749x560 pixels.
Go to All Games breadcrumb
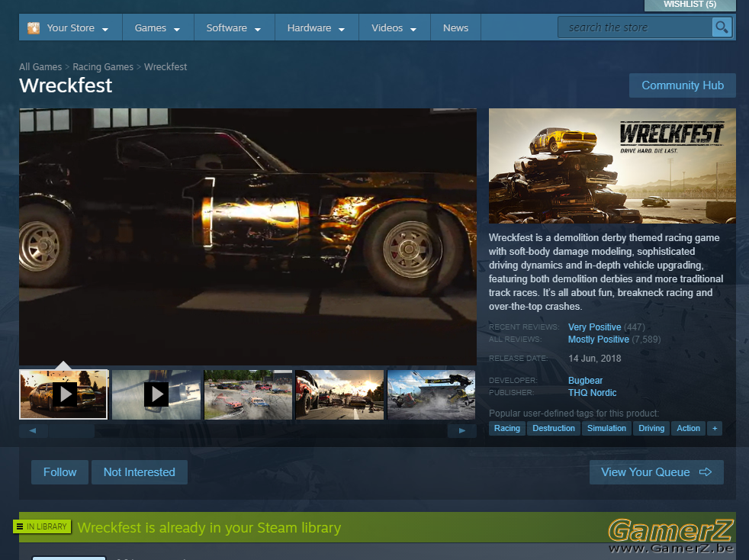[x=40, y=67]
